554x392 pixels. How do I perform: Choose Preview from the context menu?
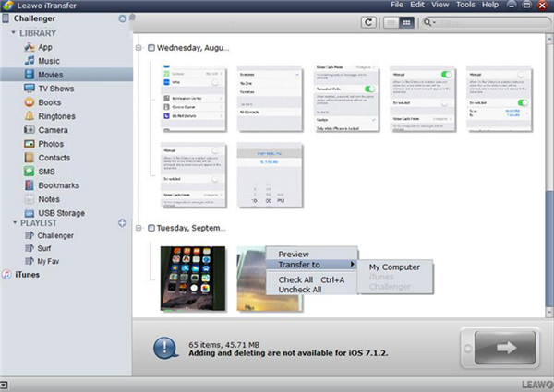294,254
